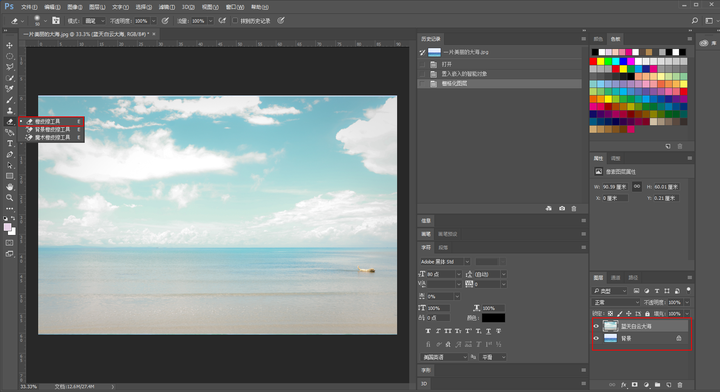This screenshot has height=392, width=720.
Task: Click the trash icon in Layers panel
Action: [x=680, y=385]
